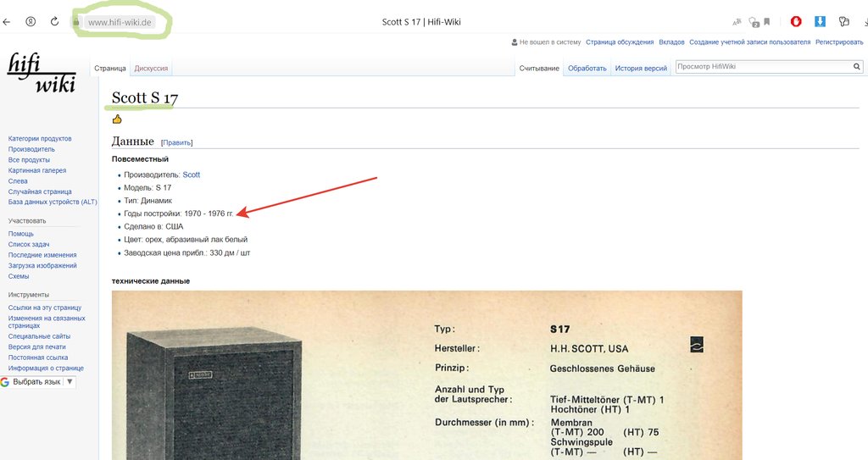The width and height of the screenshot is (868, 460).
Task: Open the red ad blocker extension
Action: coord(796,21)
